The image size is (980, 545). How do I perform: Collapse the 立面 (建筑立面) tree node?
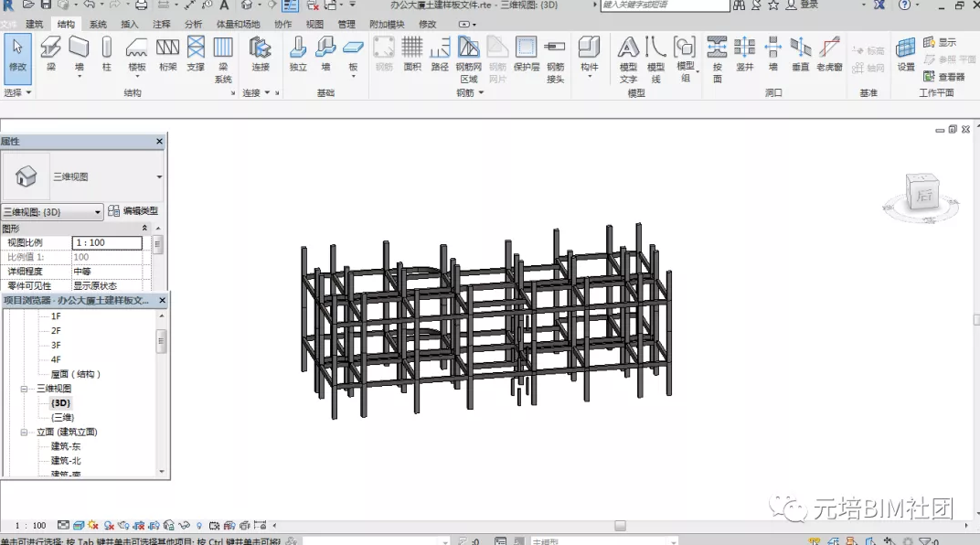25,432
